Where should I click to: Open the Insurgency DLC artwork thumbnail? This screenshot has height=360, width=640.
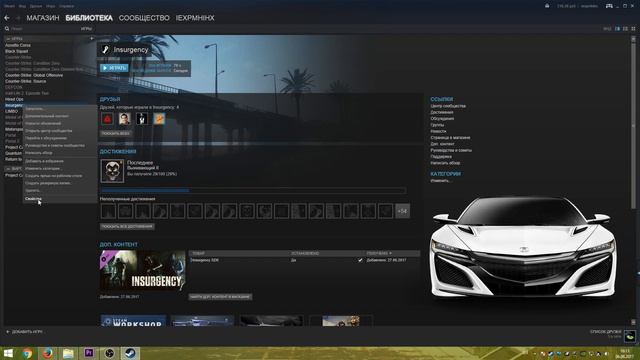(142, 270)
